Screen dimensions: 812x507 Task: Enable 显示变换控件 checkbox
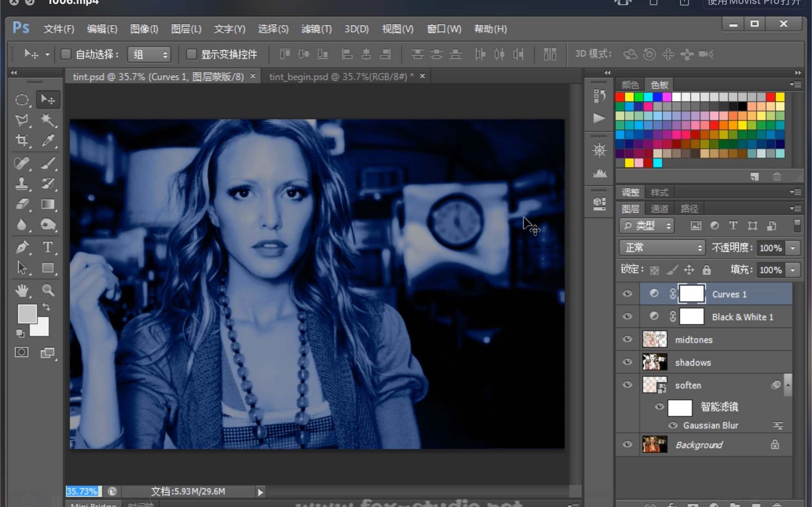(x=192, y=54)
